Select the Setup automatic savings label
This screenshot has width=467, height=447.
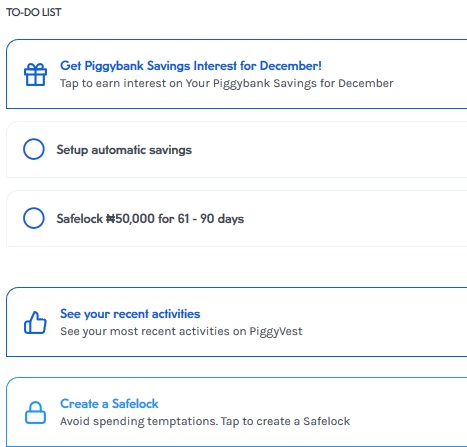pyautogui.click(x=124, y=150)
